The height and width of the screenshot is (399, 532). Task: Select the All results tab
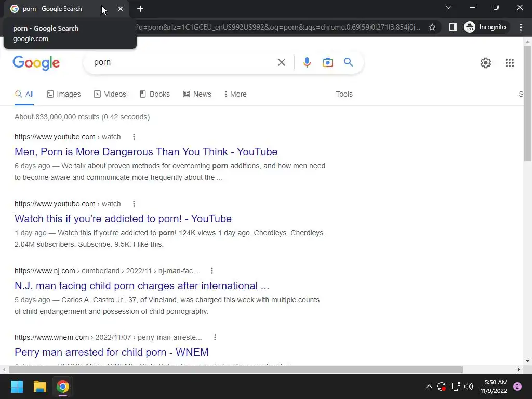pos(24,95)
